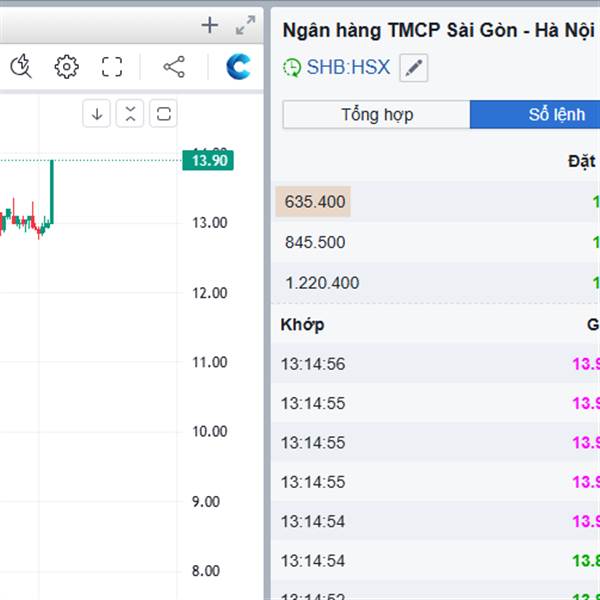Open the SHB:HSX ticker link
This screenshot has height=600, width=600.
348,67
